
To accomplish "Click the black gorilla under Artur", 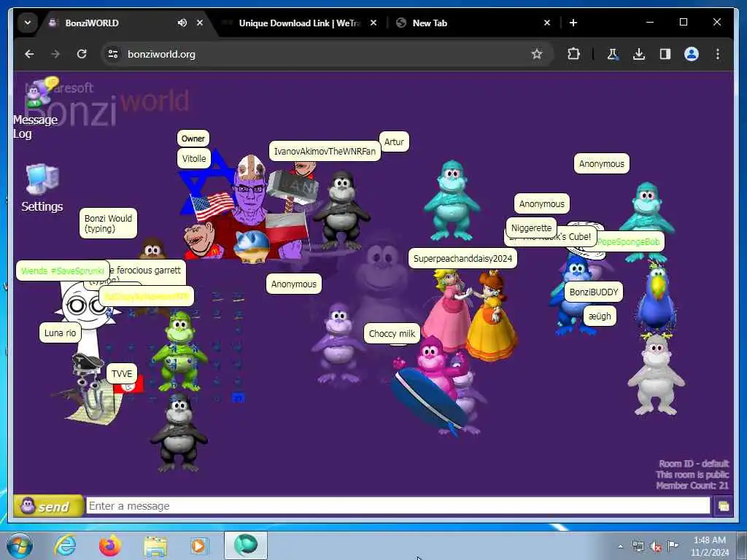I will click(341, 211).
